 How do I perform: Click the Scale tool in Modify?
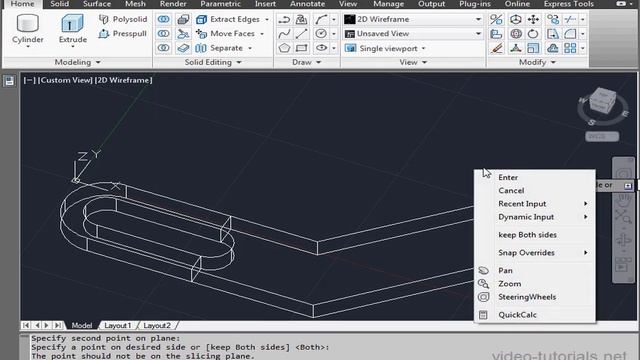[533, 48]
